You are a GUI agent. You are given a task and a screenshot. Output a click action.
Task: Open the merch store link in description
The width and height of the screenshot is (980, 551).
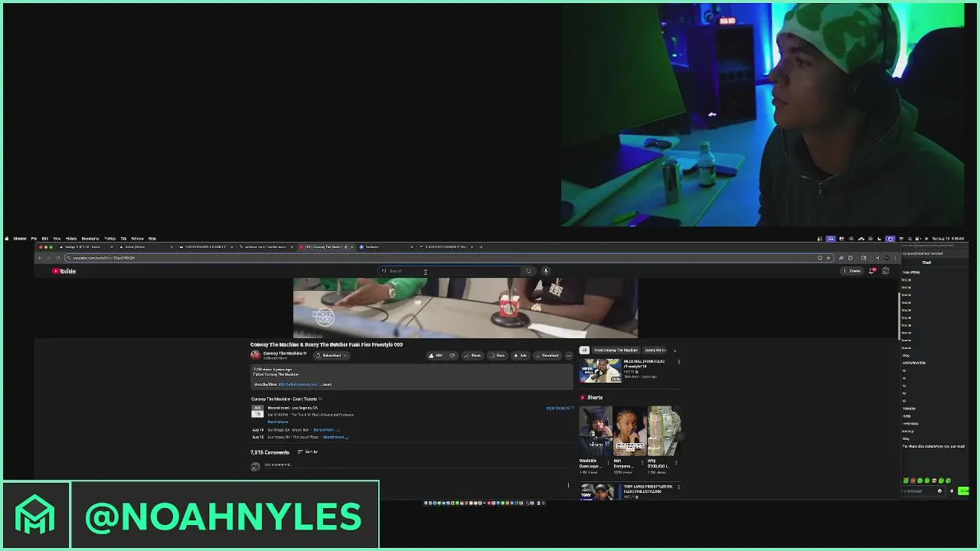tap(298, 384)
